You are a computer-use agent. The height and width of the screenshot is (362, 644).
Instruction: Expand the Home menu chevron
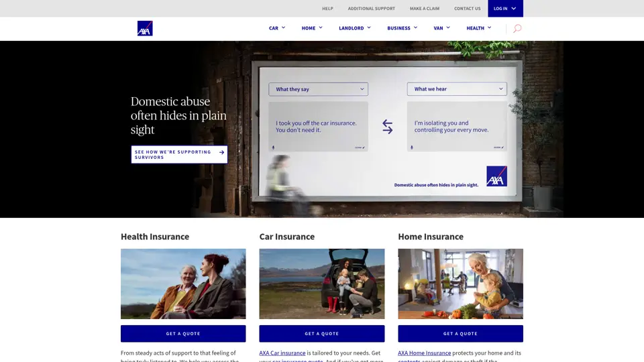(321, 27)
